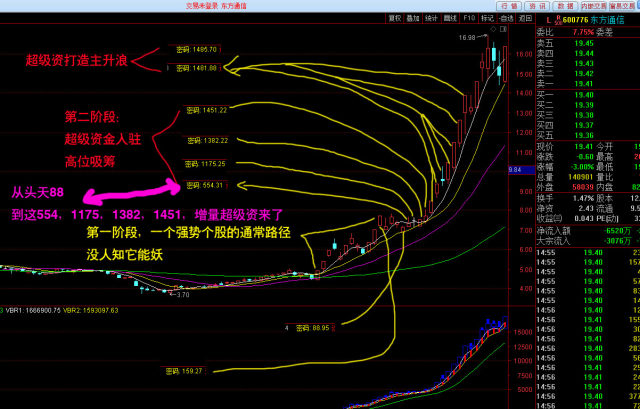Viewport: 640px width, 409px height.
Task: Click the 密码:88.95 annotation label
Action: 312,328
